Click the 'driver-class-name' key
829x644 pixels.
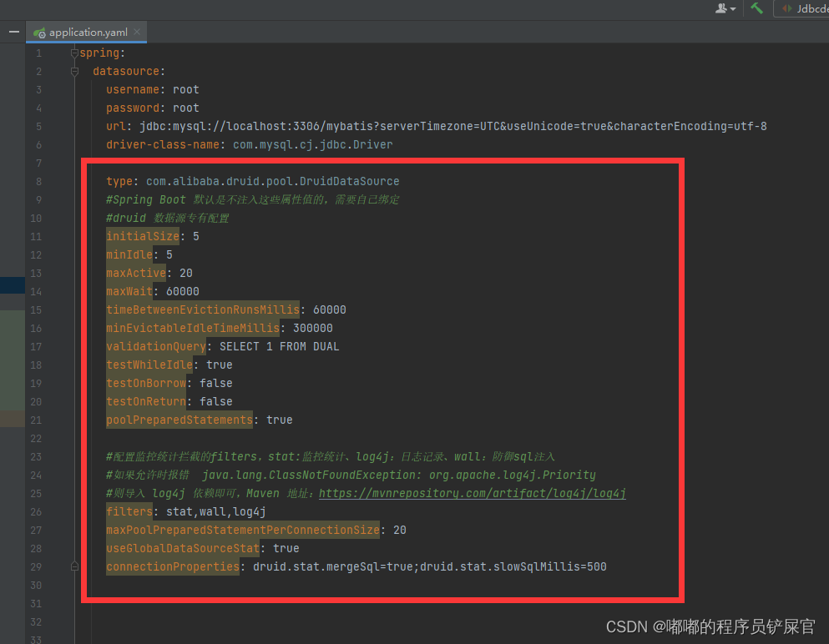coord(162,145)
